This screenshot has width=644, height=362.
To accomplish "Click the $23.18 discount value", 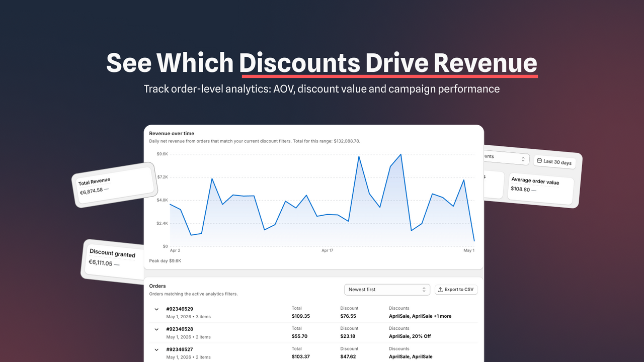I will (348, 336).
